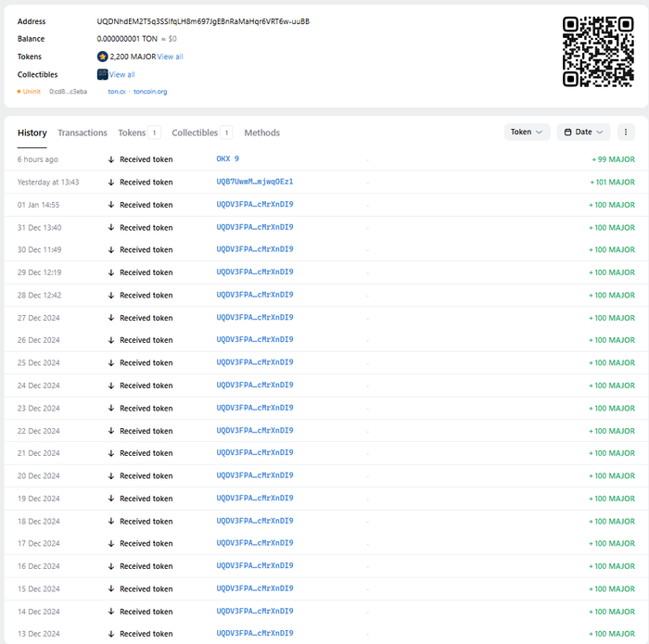
Task: Click the Yesterday at 13:43 timestamp
Action: [48, 182]
